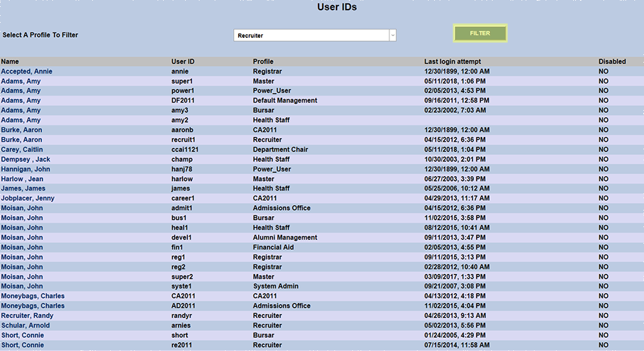
Task: Click the user ID 'hanj78'
Action: [182, 169]
